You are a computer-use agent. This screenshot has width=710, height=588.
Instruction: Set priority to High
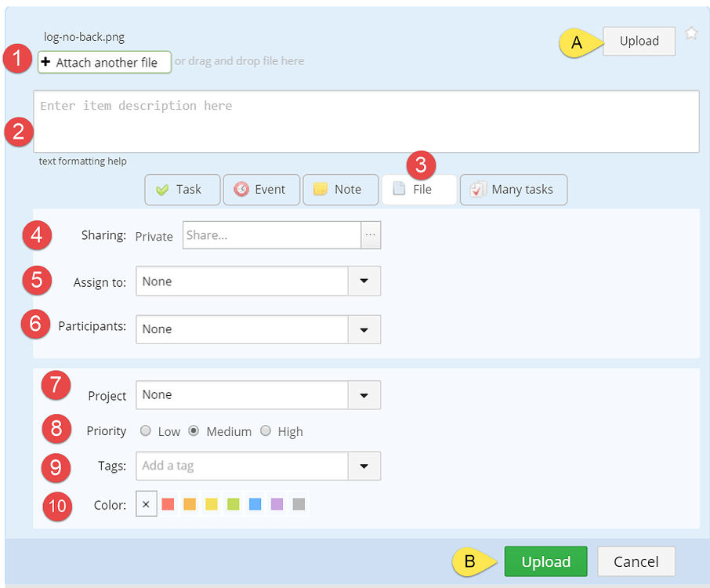(266, 430)
